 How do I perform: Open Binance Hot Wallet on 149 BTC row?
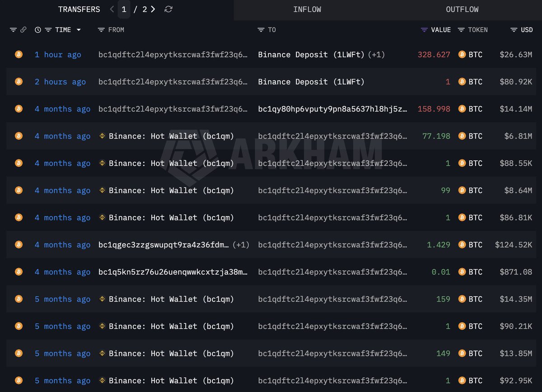pos(171,354)
